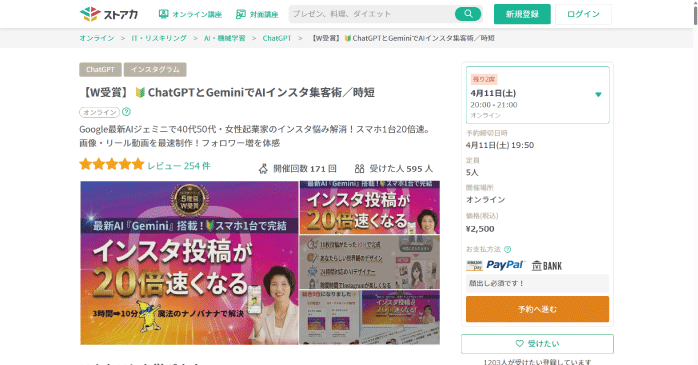Click the help icon next to お支払方法
The image size is (698, 365).
(x=507, y=249)
